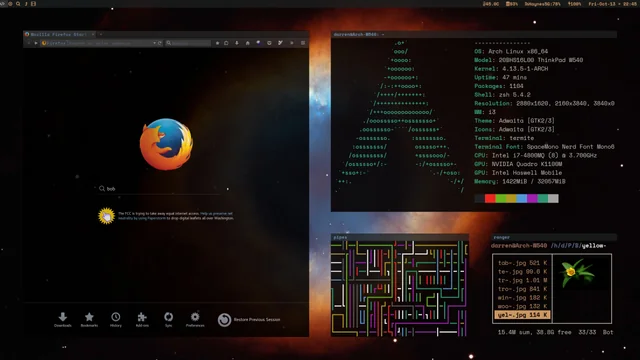The image size is (640, 360).
Task: Click the date and time in top panel
Action: [x=613, y=4]
